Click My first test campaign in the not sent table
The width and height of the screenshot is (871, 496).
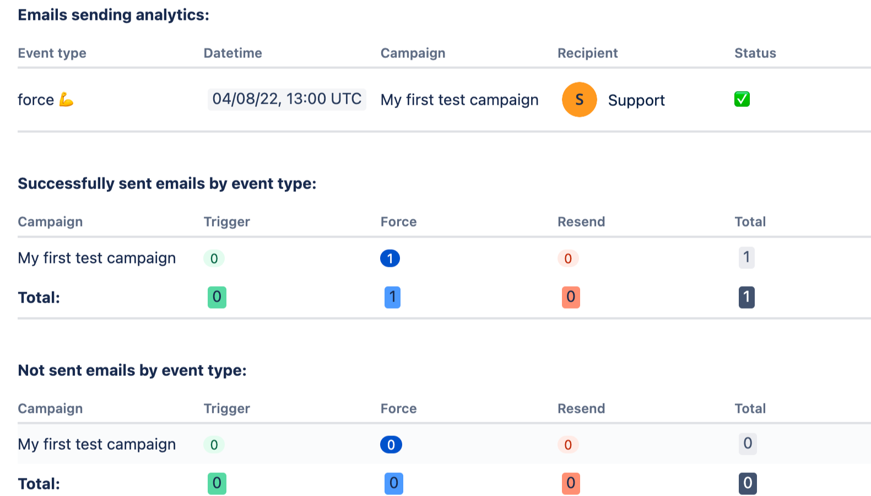tap(97, 445)
